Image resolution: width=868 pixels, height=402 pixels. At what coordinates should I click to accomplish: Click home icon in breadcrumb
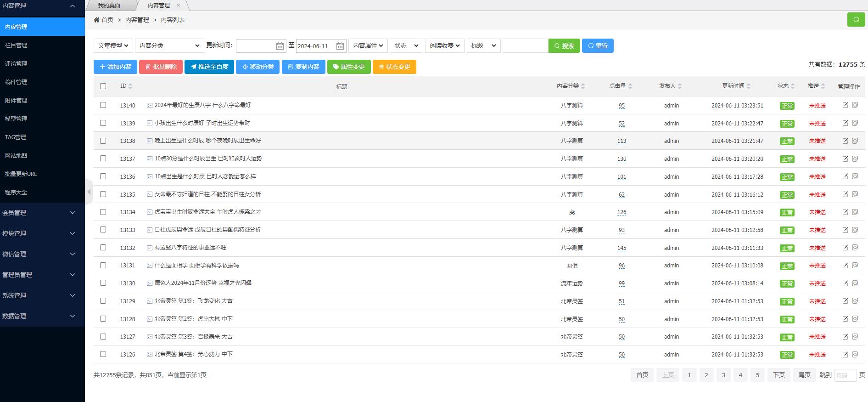pyautogui.click(x=96, y=20)
